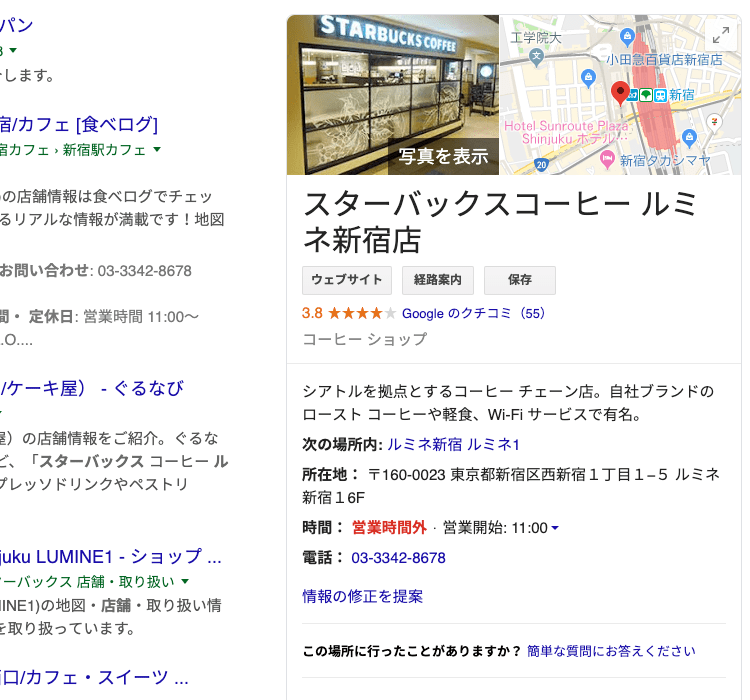Click the panel title スターバックスコーヒー ルミネ新宿店
750x700 pixels.
pyautogui.click(x=500, y=222)
